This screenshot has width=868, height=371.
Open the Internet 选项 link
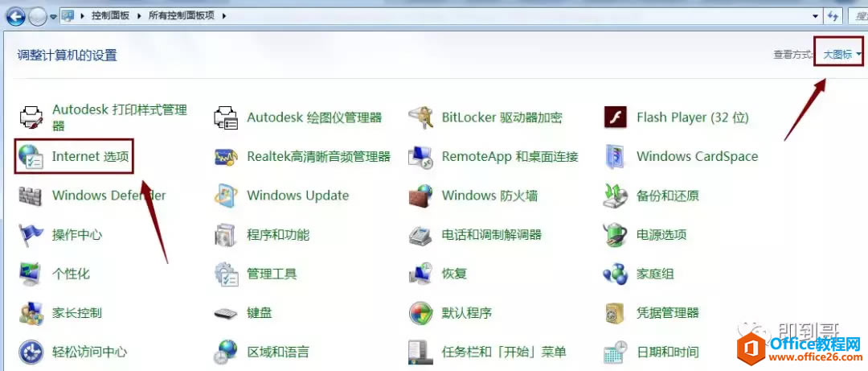[x=90, y=156]
